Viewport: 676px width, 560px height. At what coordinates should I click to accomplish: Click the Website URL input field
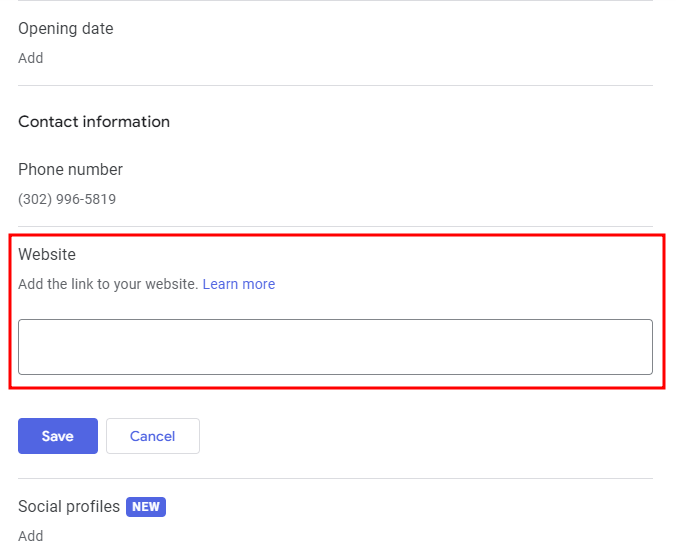[x=335, y=347]
